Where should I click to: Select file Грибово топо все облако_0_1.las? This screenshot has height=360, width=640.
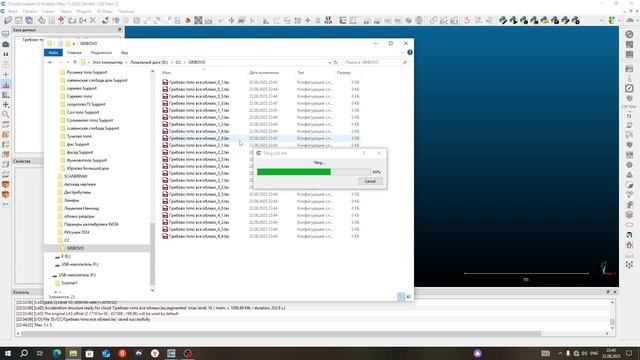pos(199,82)
